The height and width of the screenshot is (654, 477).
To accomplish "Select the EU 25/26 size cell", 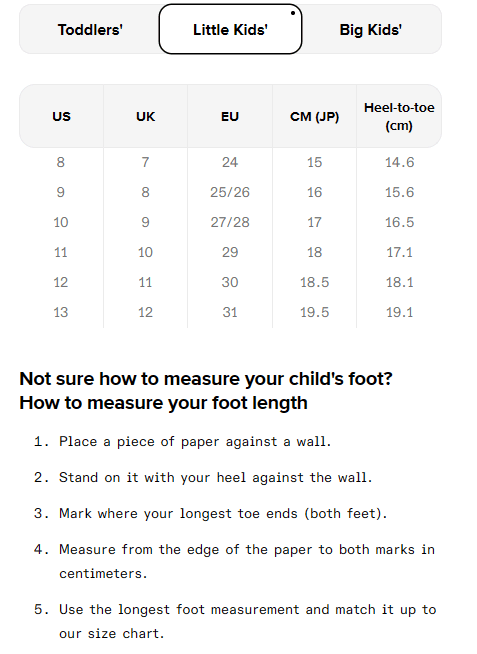I will [x=230, y=192].
